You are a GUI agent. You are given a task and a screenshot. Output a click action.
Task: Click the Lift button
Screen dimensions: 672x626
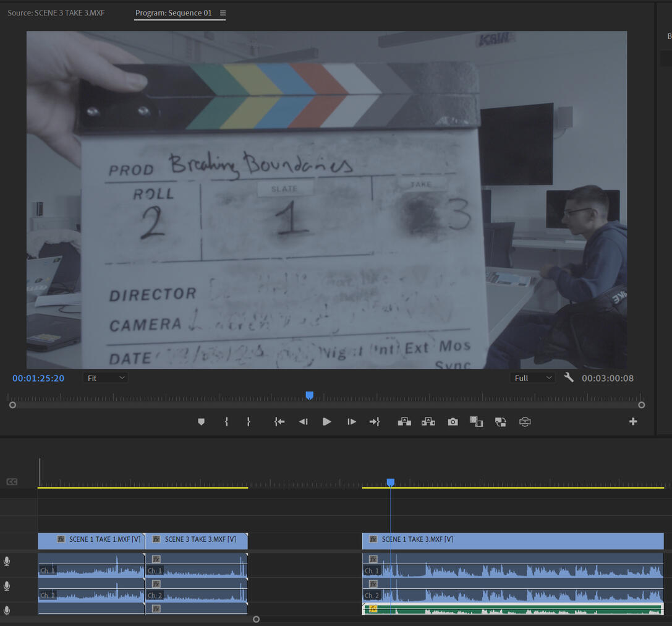404,422
